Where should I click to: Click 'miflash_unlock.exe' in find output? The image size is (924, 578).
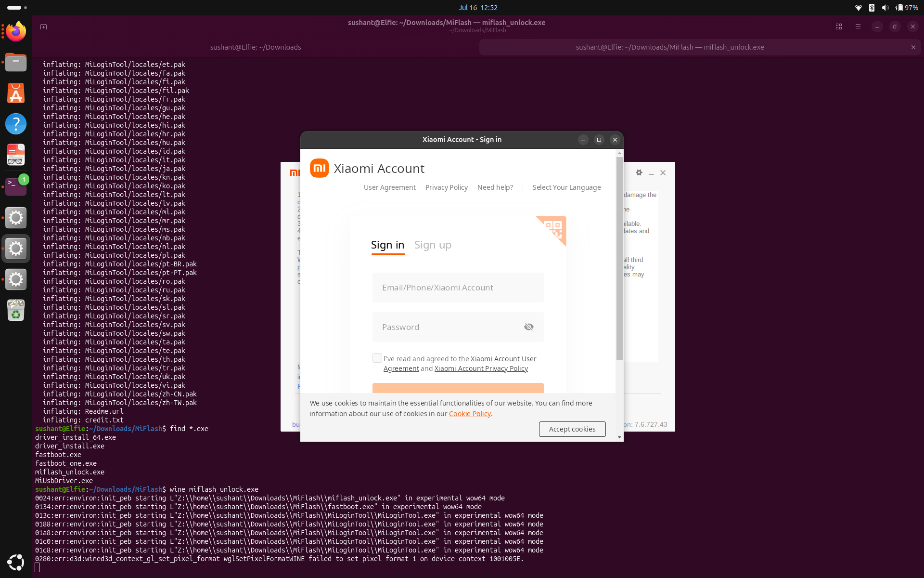tap(70, 472)
